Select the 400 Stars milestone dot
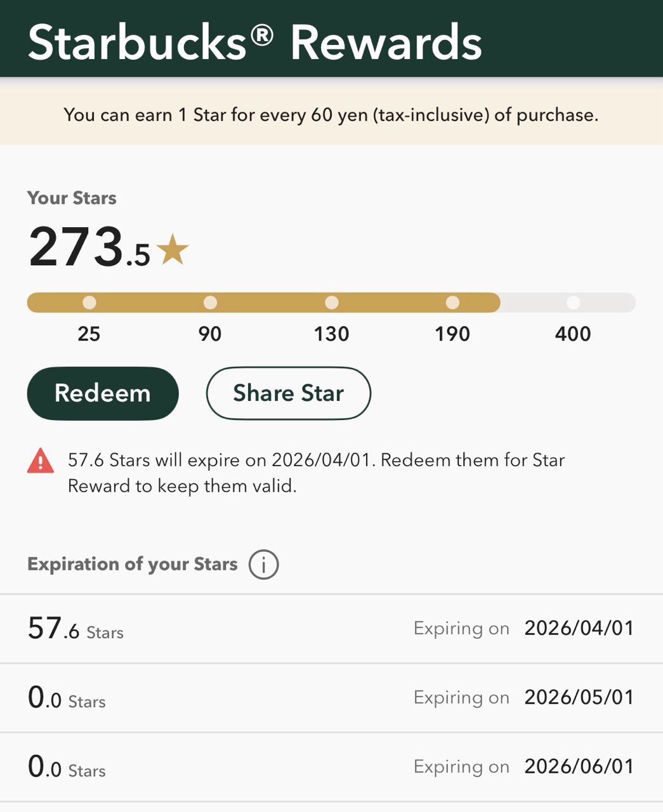This screenshot has width=663, height=812. [574, 303]
